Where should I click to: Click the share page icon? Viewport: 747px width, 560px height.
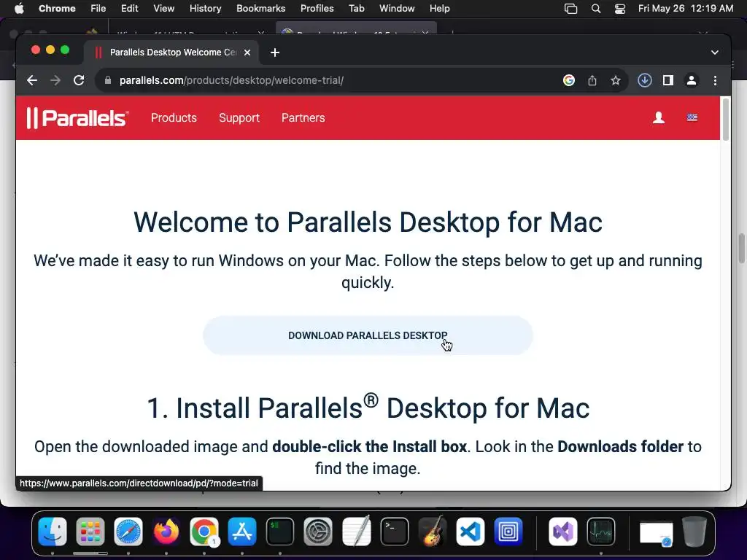pyautogui.click(x=592, y=80)
